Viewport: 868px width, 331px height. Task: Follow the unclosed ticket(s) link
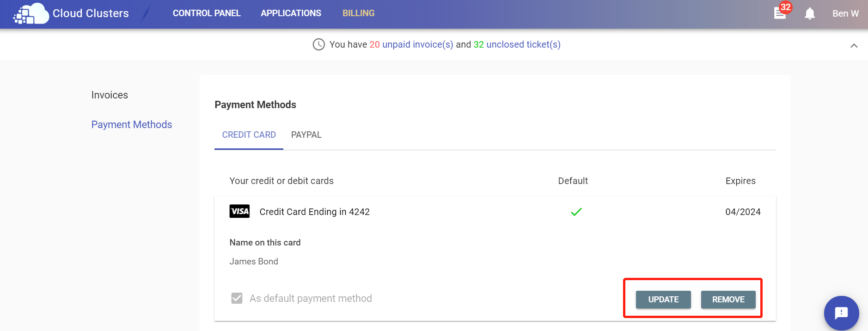tap(523, 44)
